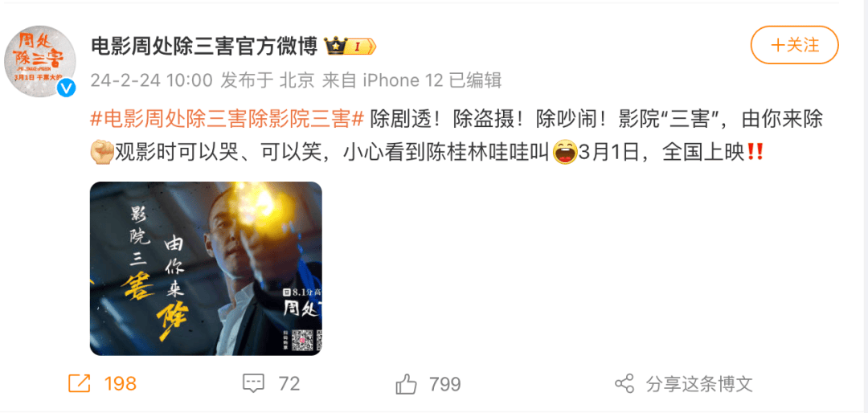The image size is (868, 413).
Task: Click the 分享这条博文 text
Action: click(x=699, y=383)
